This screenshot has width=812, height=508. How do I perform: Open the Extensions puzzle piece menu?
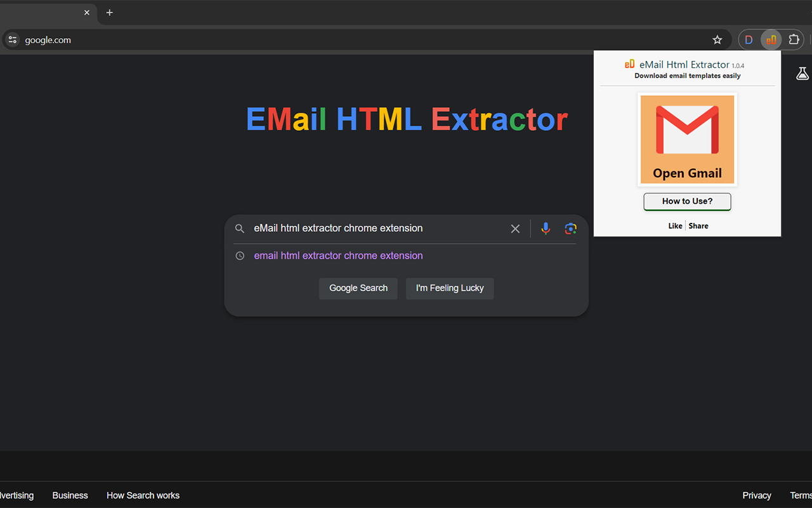pyautogui.click(x=794, y=40)
